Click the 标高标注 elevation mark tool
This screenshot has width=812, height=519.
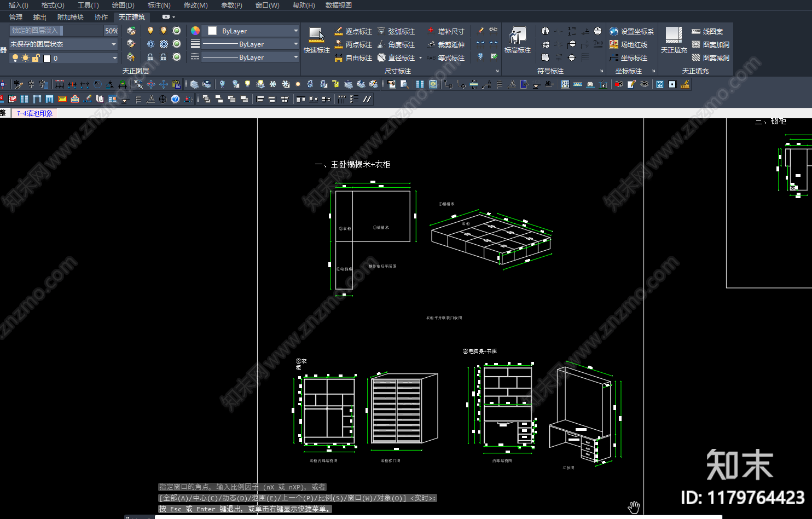[518, 41]
